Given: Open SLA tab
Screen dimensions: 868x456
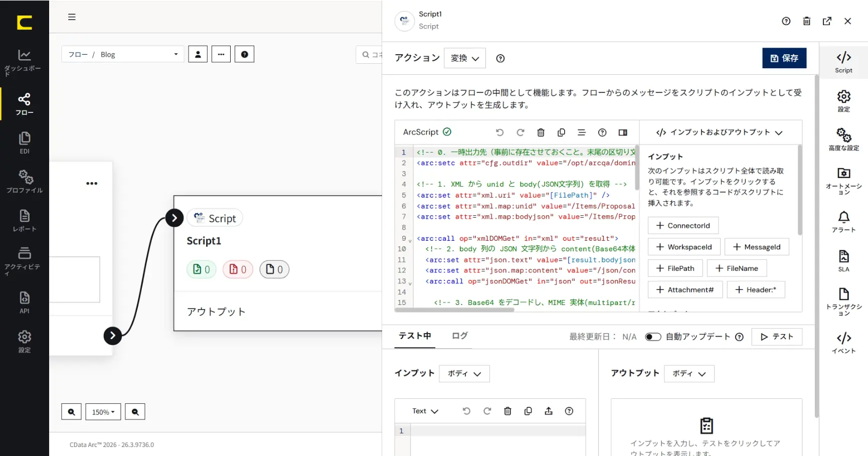Looking at the screenshot, I should pos(843,261).
